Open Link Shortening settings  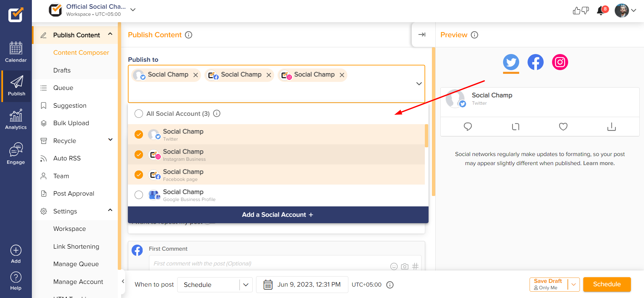(x=76, y=247)
